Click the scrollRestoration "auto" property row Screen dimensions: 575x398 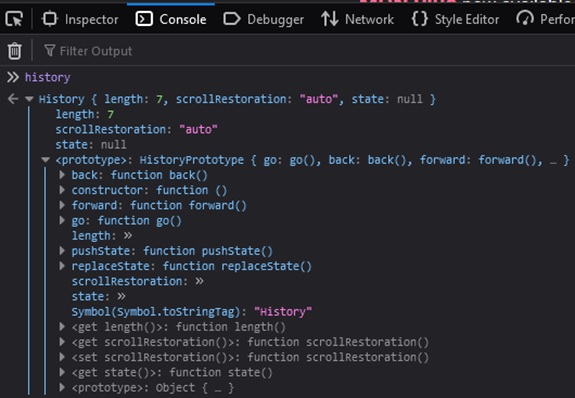click(136, 129)
